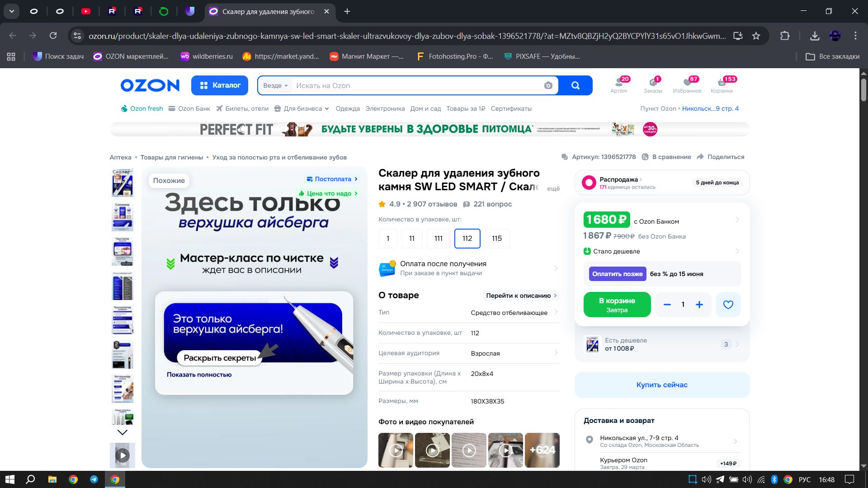The height and width of the screenshot is (488, 868).
Task: Bookmark this page with the star icon
Action: (756, 36)
